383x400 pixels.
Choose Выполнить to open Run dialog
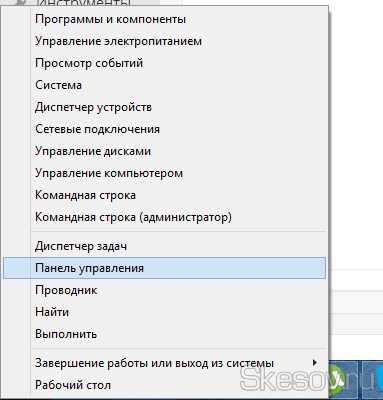click(x=164, y=334)
